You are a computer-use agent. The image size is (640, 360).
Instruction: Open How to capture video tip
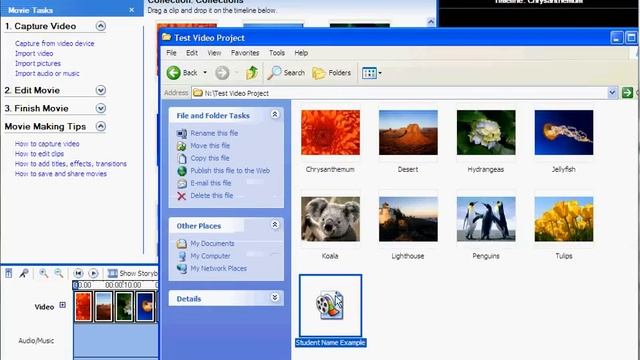coord(47,144)
